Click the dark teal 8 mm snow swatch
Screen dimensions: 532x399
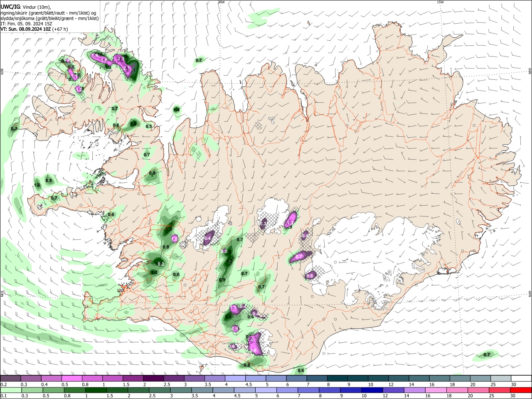337,379
